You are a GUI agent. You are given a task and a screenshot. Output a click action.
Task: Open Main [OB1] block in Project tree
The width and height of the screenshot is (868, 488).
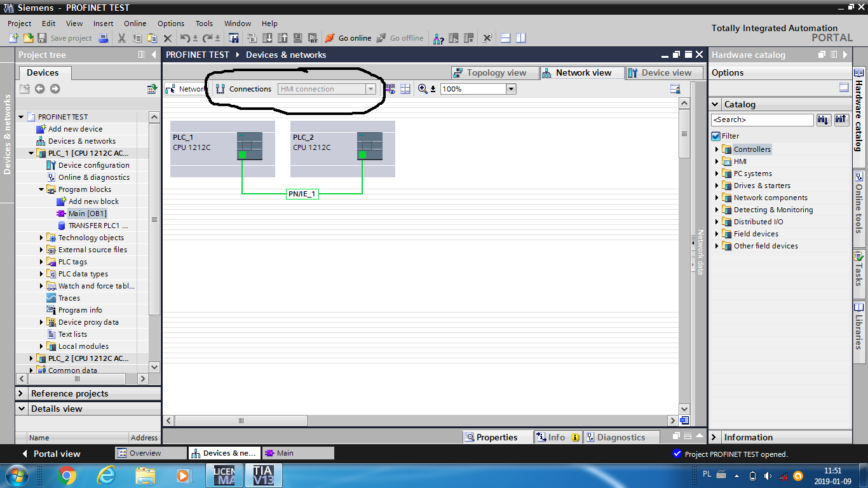pyautogui.click(x=88, y=213)
